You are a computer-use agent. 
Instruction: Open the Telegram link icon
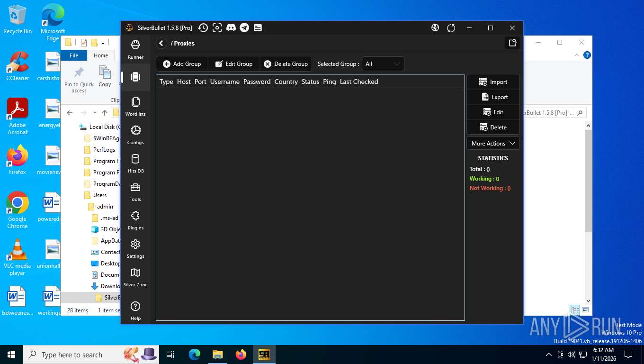pyautogui.click(x=244, y=28)
